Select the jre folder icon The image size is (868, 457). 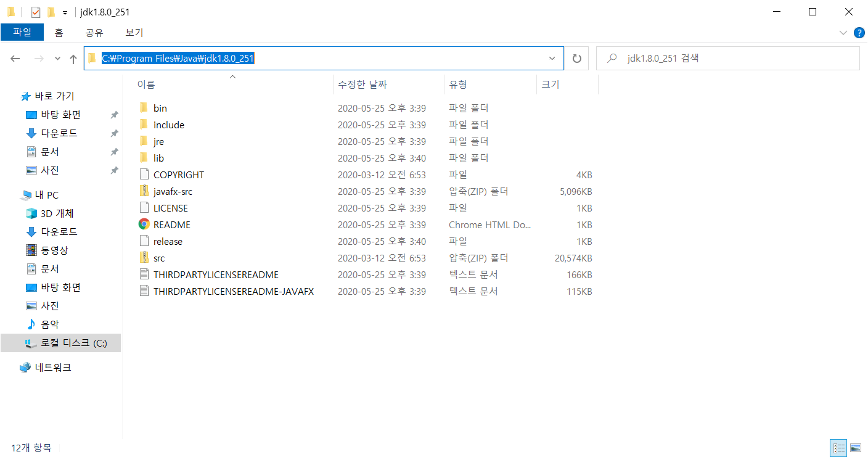click(144, 141)
